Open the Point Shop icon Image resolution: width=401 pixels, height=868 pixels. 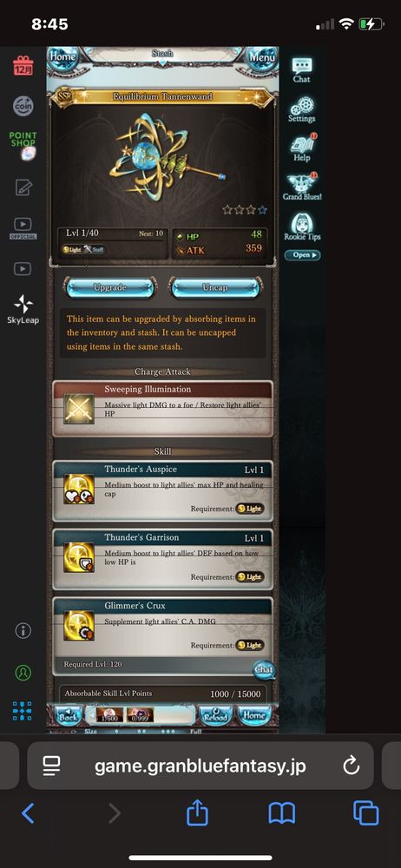pyautogui.click(x=23, y=146)
